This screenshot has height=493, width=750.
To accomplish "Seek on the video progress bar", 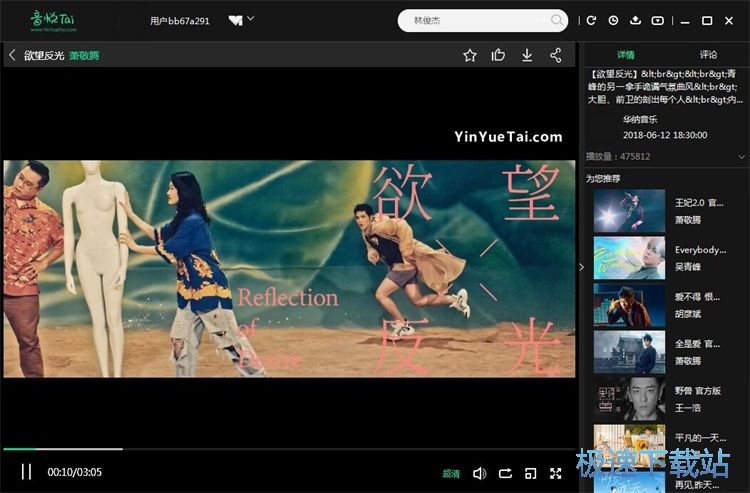I will coord(289,449).
